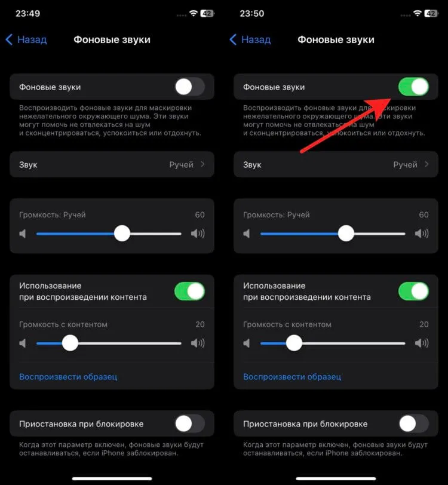The width and height of the screenshot is (448, 485).
Task: Tap low-volume speaker icon under left Громкость с контентом
Action: click(23, 343)
